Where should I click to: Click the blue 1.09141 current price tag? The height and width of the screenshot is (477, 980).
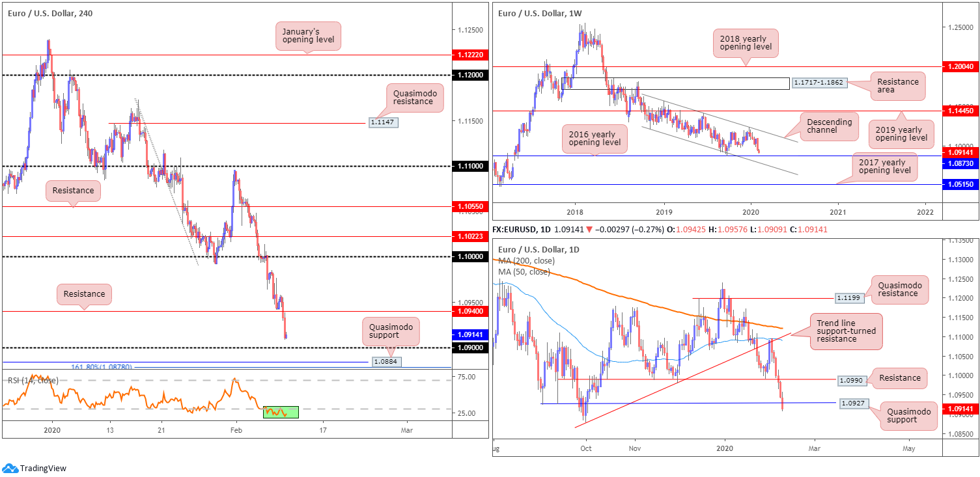pos(469,335)
